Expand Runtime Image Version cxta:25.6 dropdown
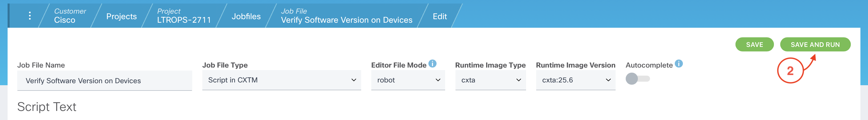The width and height of the screenshot is (868, 120). click(x=575, y=80)
